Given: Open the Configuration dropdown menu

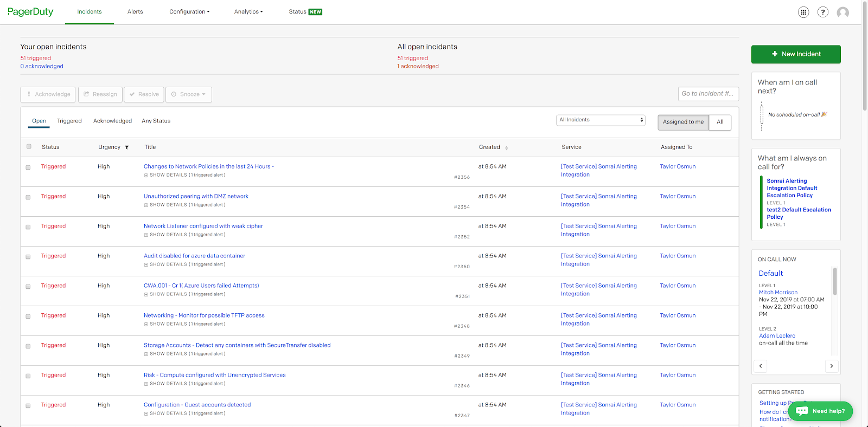Looking at the screenshot, I should (189, 12).
